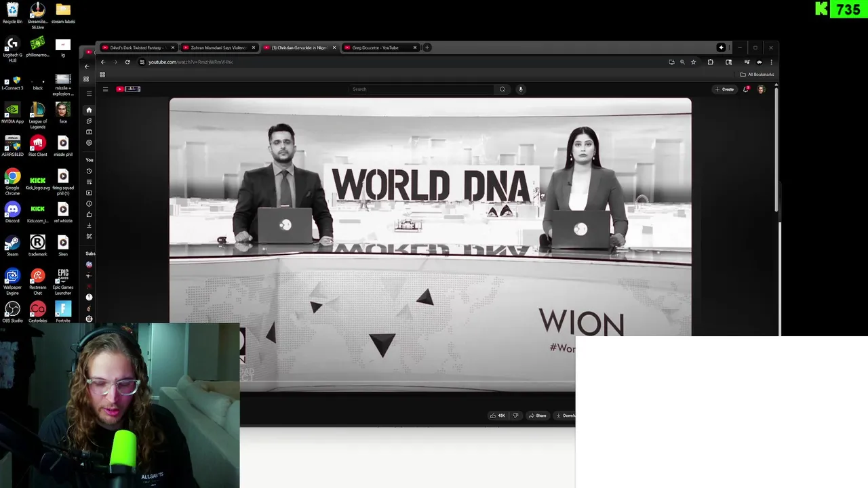Open a new browser tab
This screenshot has height=488, width=868.
pos(427,47)
